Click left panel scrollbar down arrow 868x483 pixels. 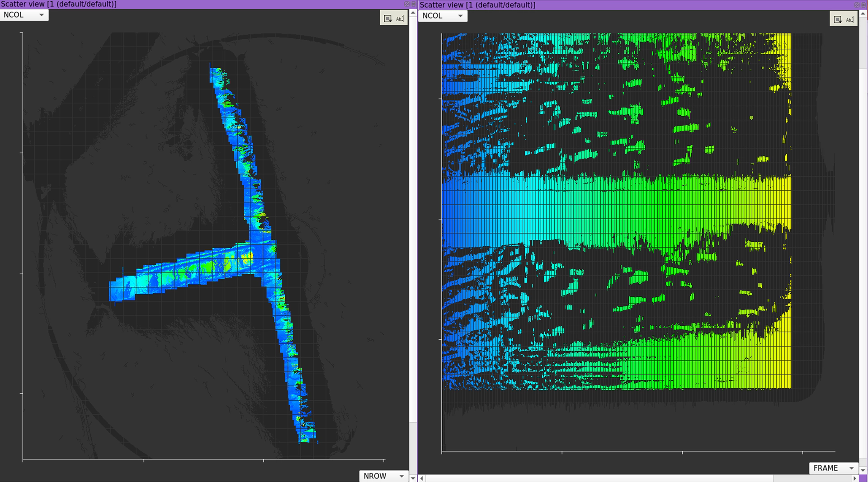(413, 478)
